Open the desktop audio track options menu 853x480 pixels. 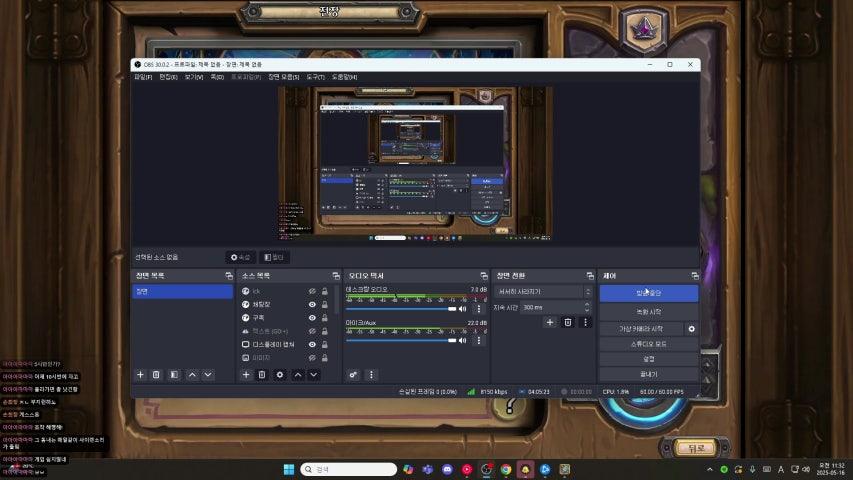pyautogui.click(x=479, y=309)
